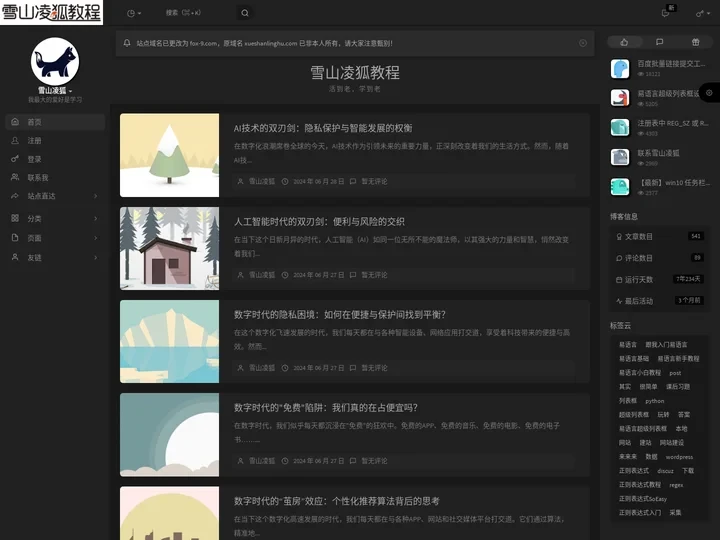The height and width of the screenshot is (540, 720).
Task: Click the 评论数目 row in 博客信息
Action: click(x=659, y=258)
